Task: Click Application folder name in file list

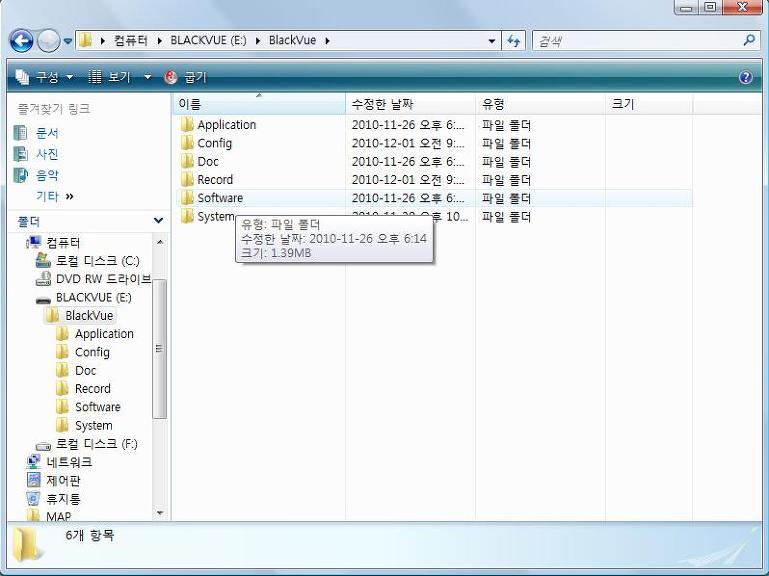Action: pos(227,125)
